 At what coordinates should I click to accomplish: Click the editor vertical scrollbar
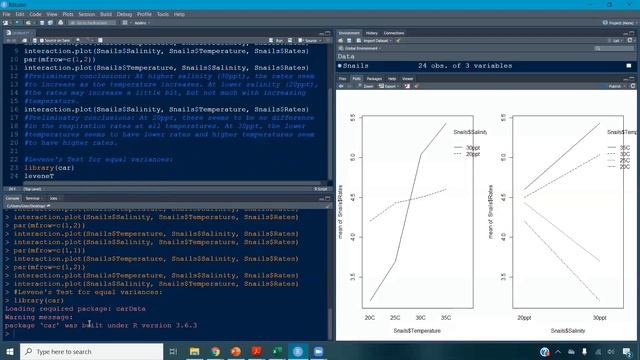click(x=330, y=112)
